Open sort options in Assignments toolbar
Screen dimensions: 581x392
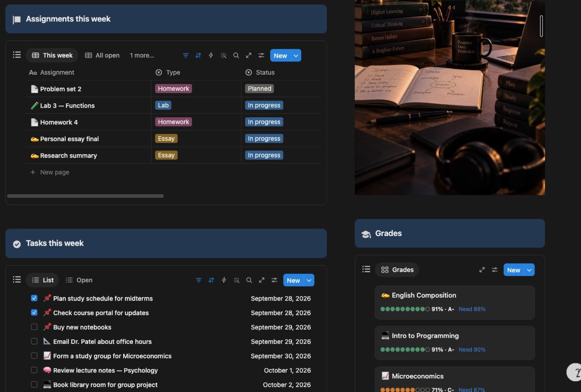(198, 55)
